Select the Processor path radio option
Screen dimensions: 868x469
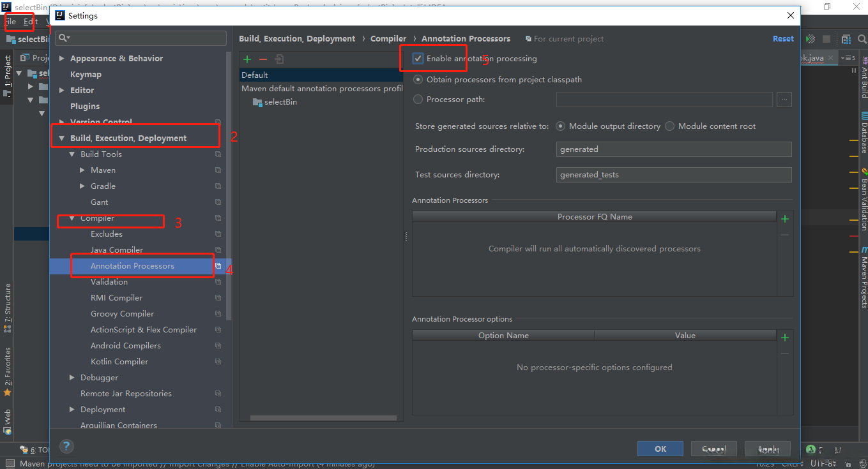click(x=418, y=100)
